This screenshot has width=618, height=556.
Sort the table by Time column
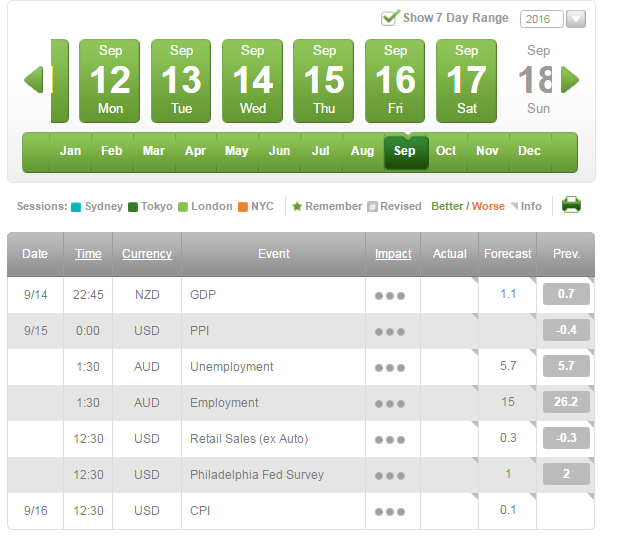88,254
